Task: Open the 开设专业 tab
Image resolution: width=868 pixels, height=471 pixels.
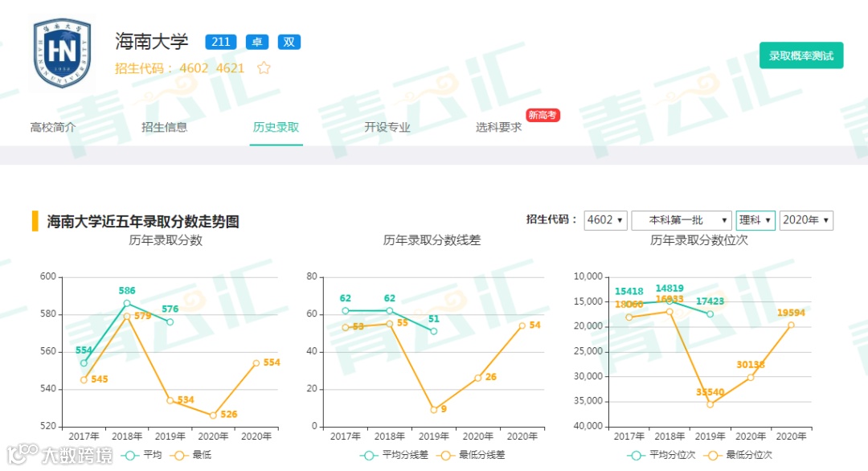Action: tap(387, 127)
